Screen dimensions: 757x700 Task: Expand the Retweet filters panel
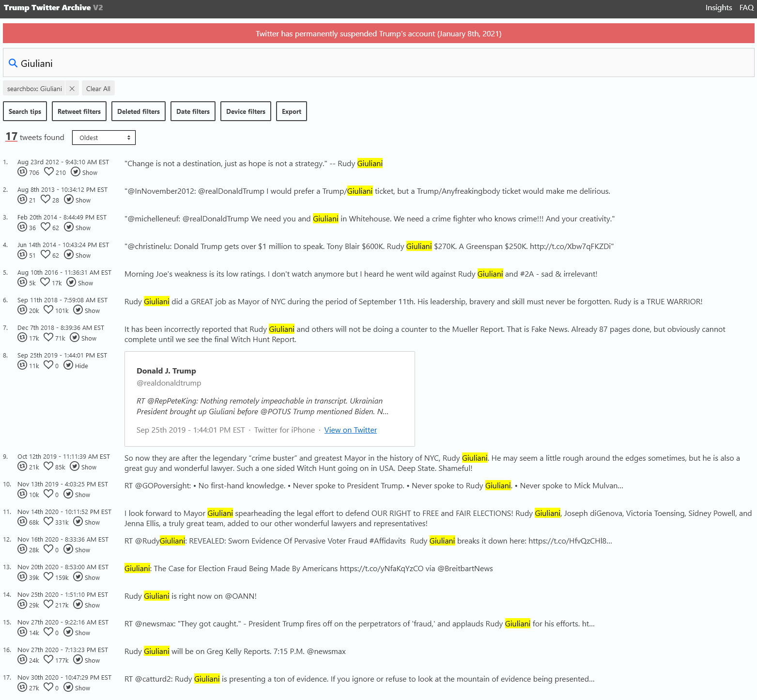coord(79,111)
